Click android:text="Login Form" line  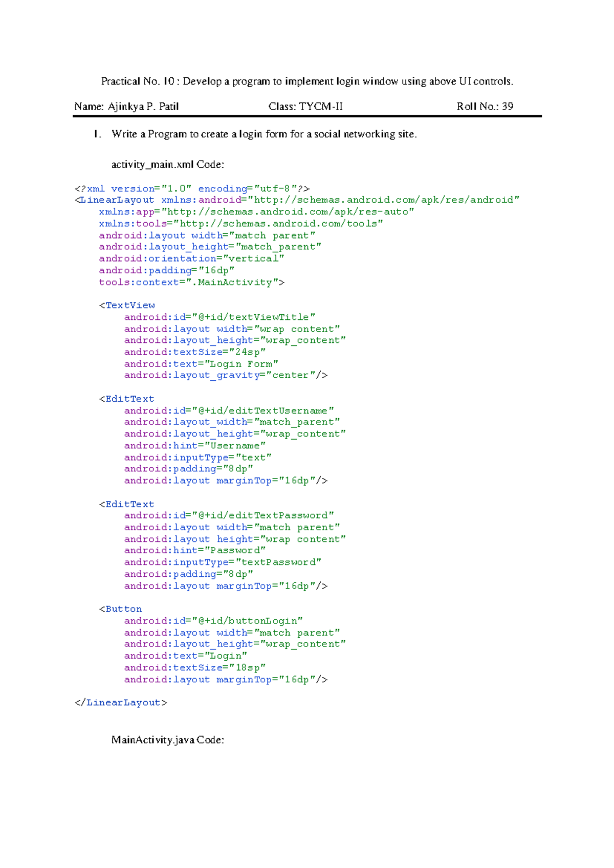coord(201,364)
